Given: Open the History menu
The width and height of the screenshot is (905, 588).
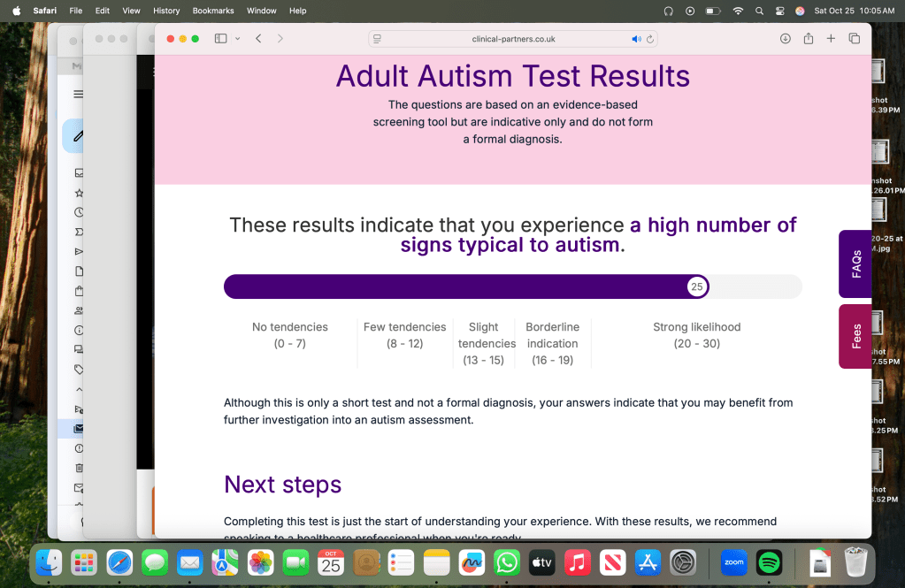Looking at the screenshot, I should coord(166,11).
